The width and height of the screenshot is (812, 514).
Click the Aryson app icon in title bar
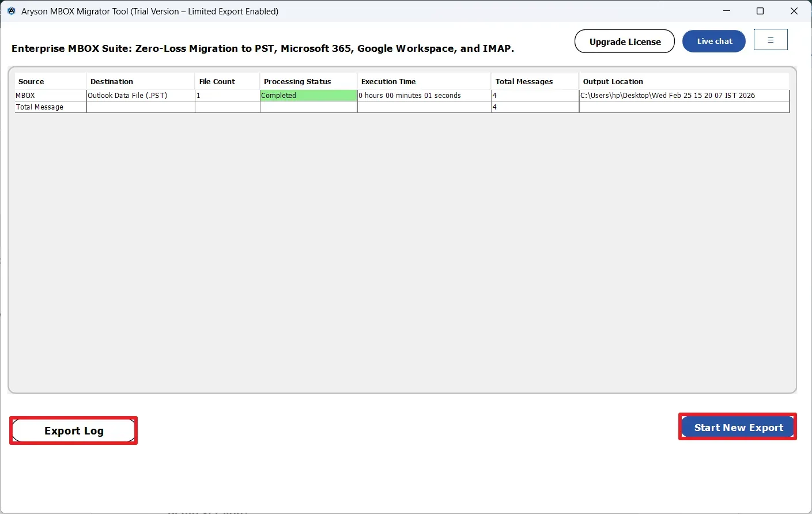pyautogui.click(x=11, y=11)
